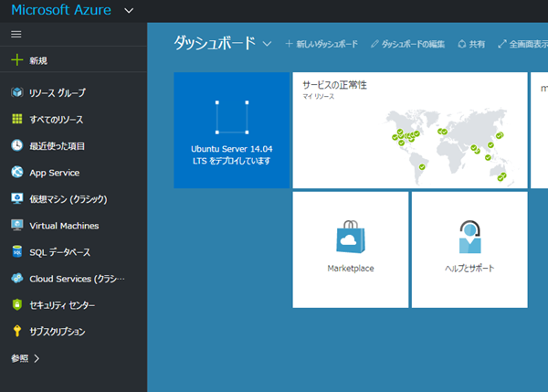548x392 pixels.
Task: Click the share icon next to 共有
Action: [x=461, y=44]
